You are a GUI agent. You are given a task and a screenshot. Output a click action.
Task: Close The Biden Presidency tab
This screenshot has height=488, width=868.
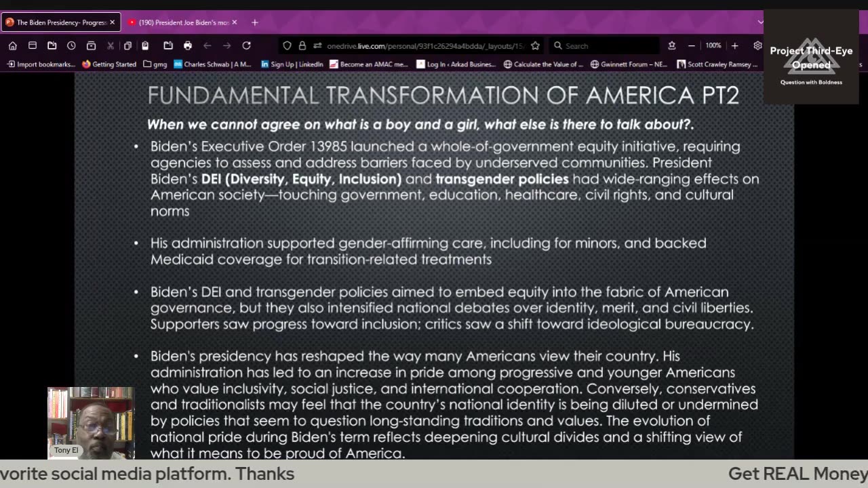tap(112, 22)
